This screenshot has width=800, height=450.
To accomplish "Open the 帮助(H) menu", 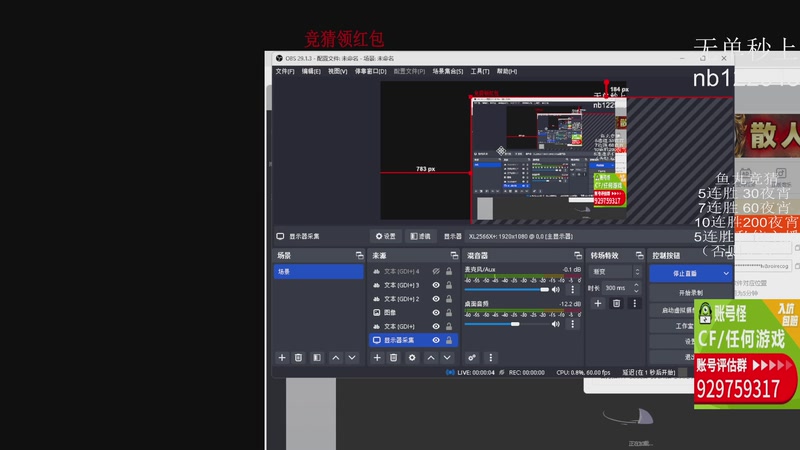I will coord(507,71).
